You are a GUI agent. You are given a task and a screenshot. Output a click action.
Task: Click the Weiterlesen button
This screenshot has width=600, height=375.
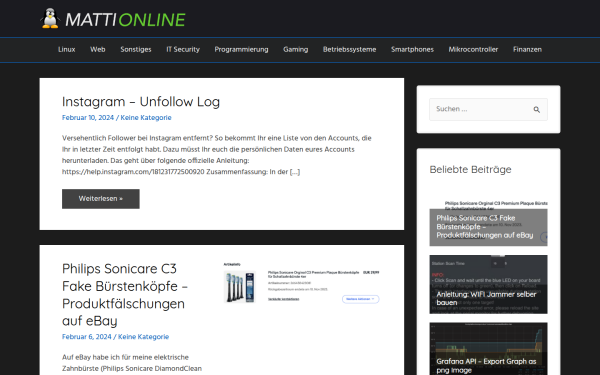tap(101, 199)
